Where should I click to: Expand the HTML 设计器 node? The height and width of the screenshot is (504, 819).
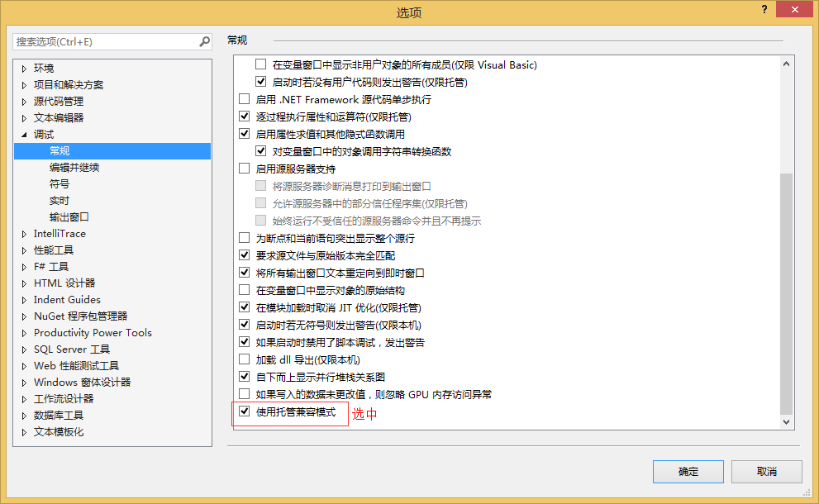[24, 283]
